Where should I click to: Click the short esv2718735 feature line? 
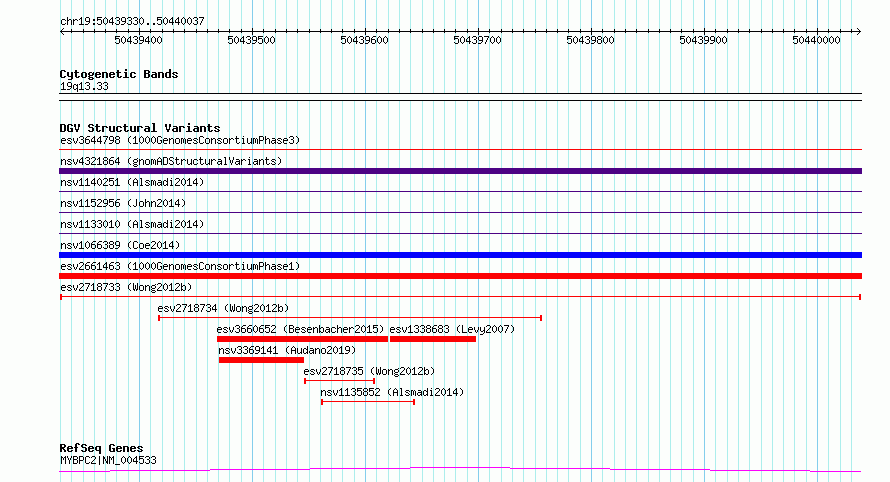point(339,381)
